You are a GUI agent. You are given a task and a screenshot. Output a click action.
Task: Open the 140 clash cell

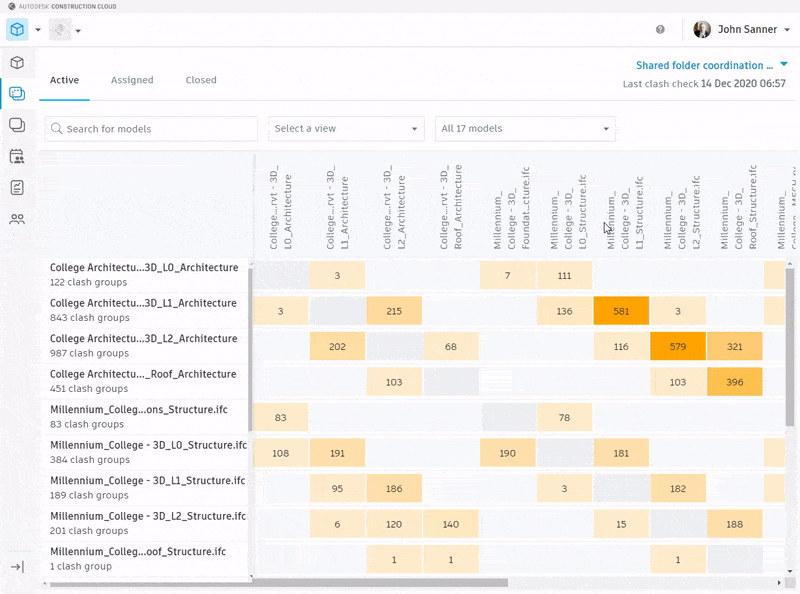point(451,524)
